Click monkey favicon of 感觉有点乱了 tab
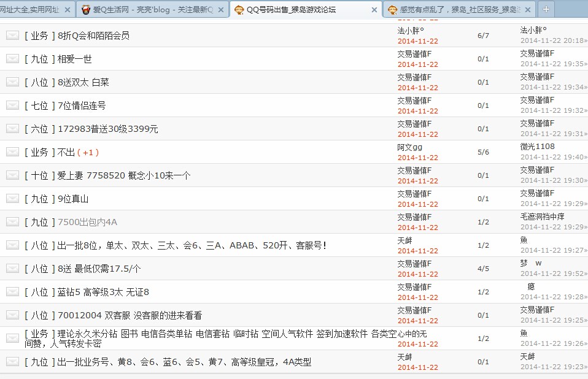This screenshot has width=588, height=379. 392,10
